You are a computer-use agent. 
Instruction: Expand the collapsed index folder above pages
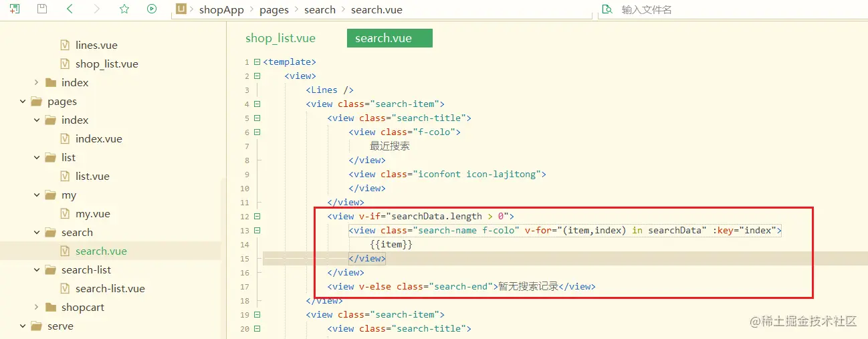point(37,83)
